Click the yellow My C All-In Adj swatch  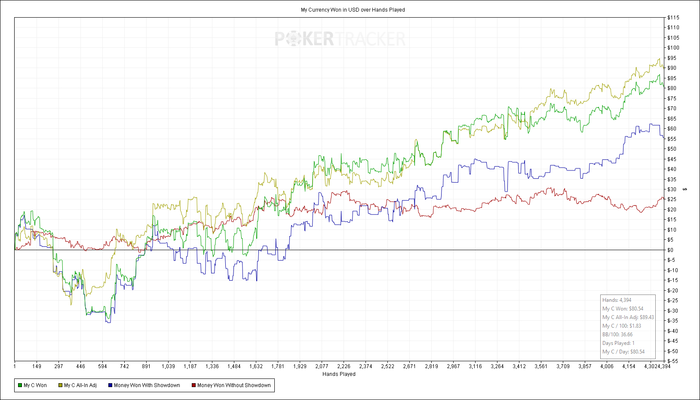click(x=60, y=385)
